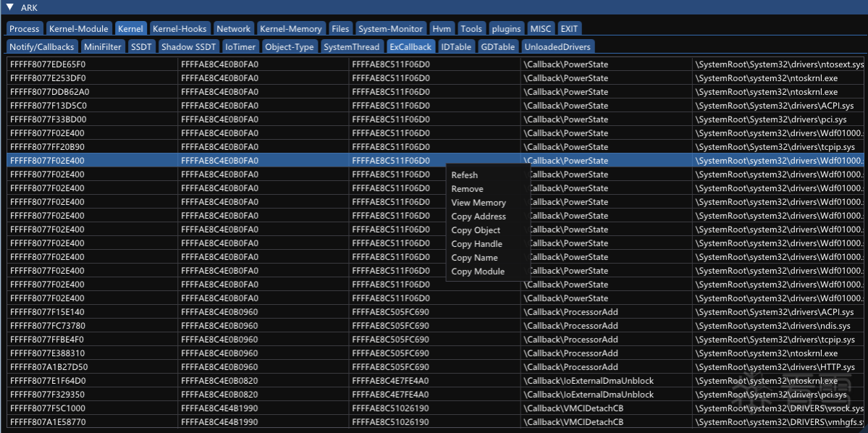Screen dimensions: 868x433
Task: Open Kernel-Memory tab
Action: 290,29
